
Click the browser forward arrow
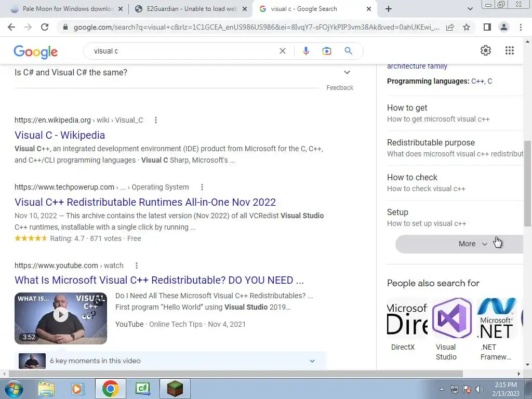pos(28,27)
